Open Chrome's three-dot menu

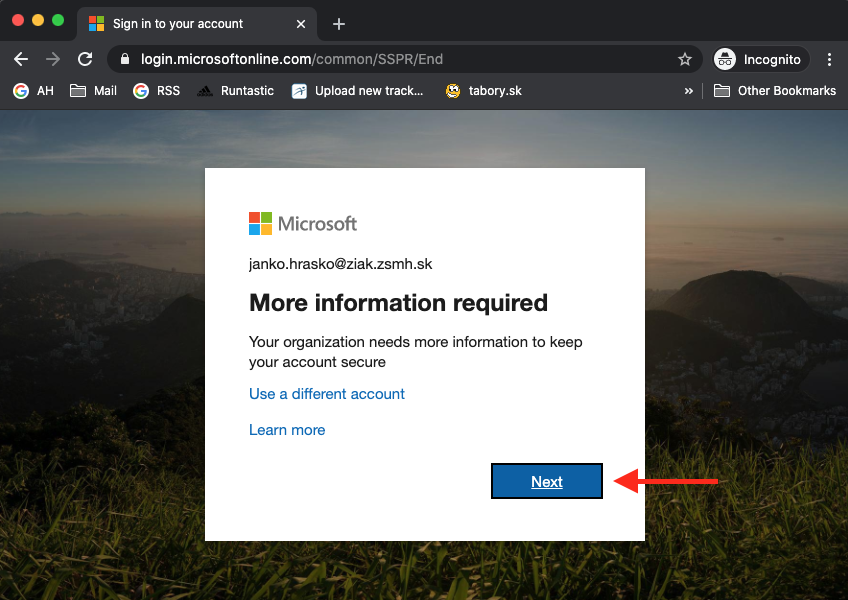(x=829, y=59)
